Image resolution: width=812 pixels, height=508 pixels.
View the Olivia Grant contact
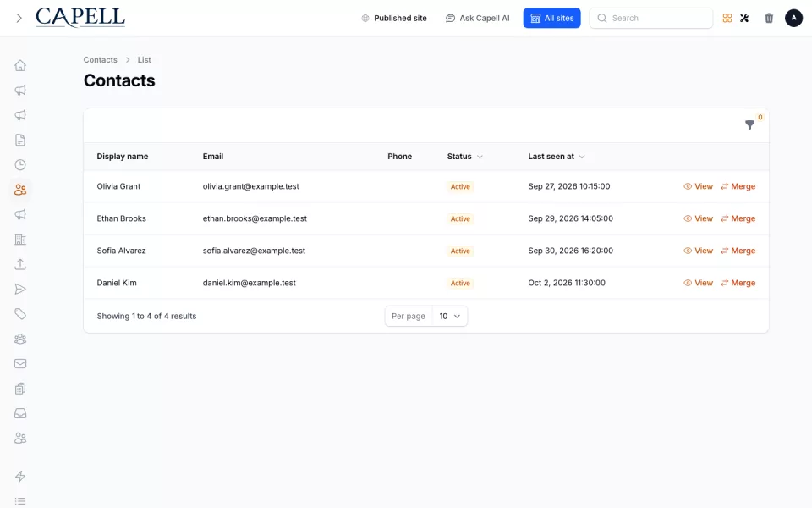pyautogui.click(x=698, y=186)
